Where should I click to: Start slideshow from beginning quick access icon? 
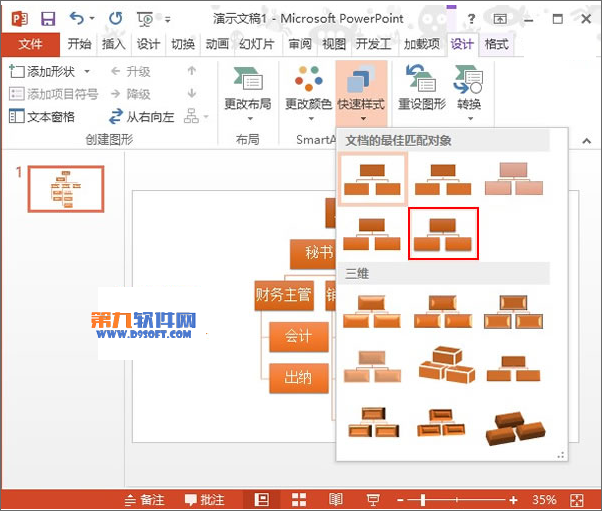coord(145,19)
